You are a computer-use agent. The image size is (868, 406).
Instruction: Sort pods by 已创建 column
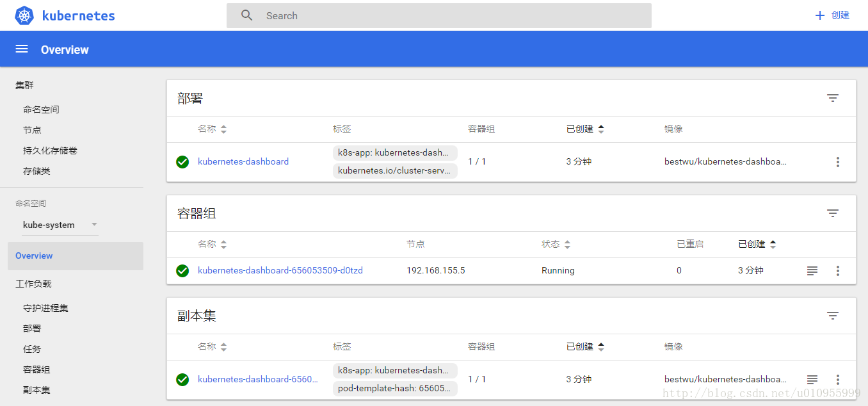pos(757,244)
